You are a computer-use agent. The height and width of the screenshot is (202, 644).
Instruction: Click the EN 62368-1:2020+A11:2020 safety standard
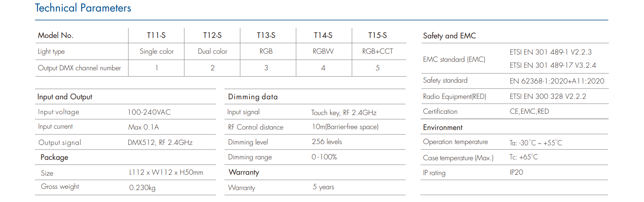(557, 81)
